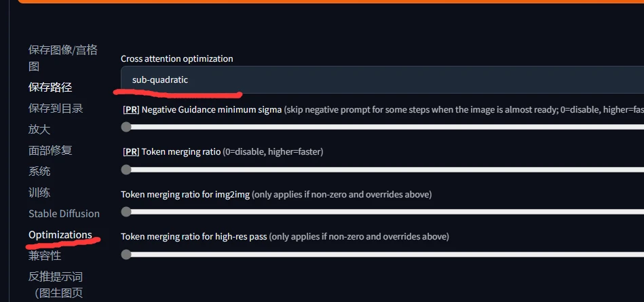
Task: Open the 保存到目录 settings section
Action: [56, 108]
